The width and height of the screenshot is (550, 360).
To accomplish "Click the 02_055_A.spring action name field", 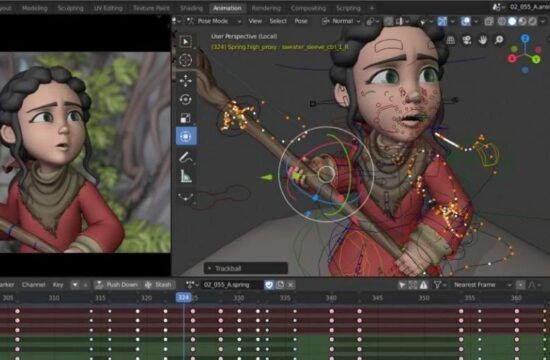I will (232, 285).
